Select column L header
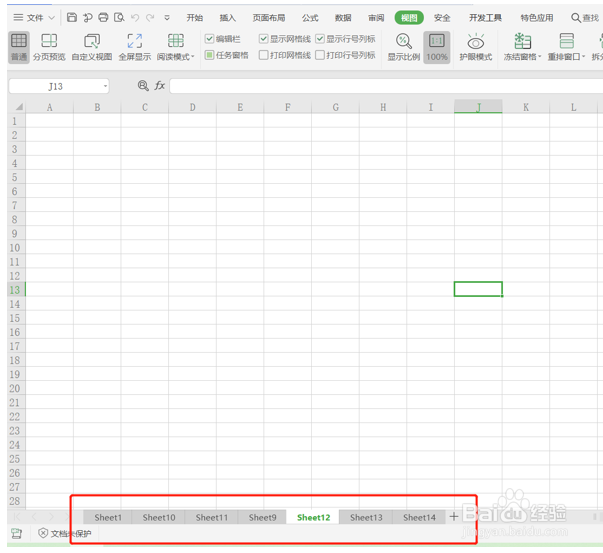Image resolution: width=603 pixels, height=553 pixels. coord(573,107)
